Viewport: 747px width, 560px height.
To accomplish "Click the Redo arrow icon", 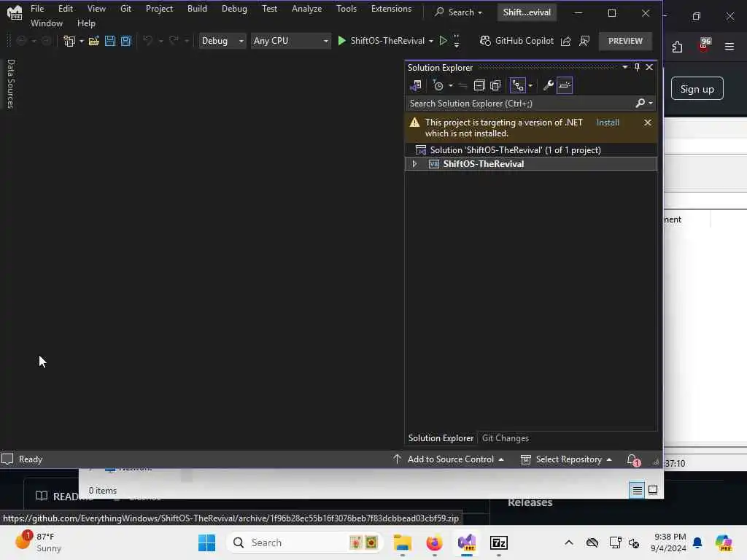I will pos(174,41).
